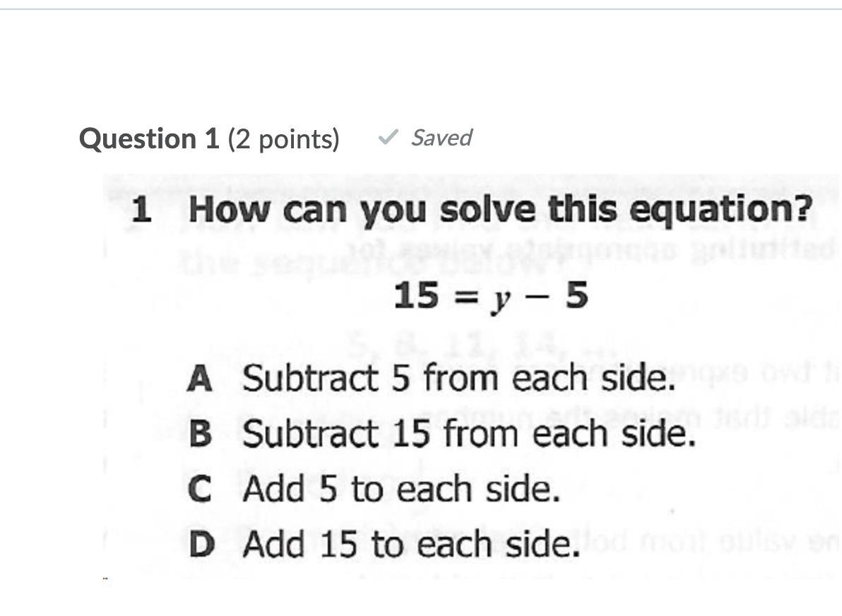
Task: Select answer letter D
Action: (201, 545)
